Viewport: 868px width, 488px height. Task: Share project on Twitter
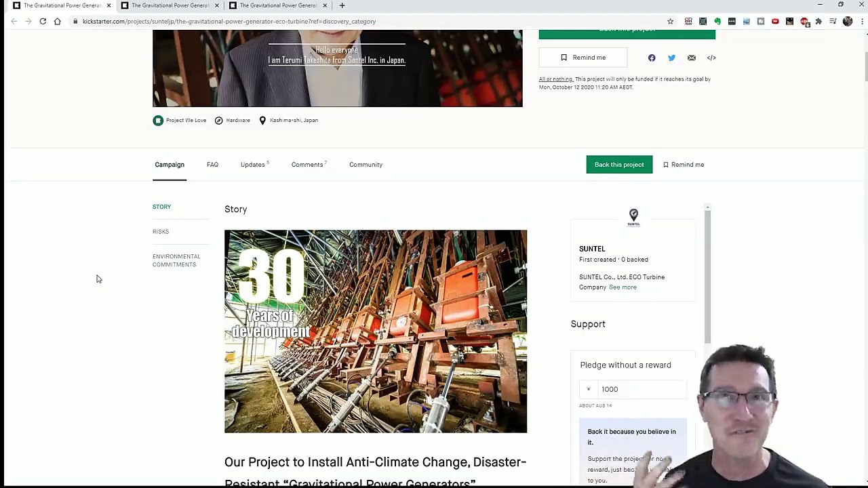(x=671, y=58)
